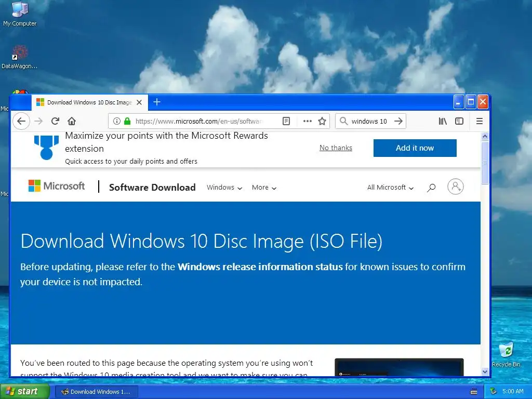Follow the Windows release information status link
Screen dimensions: 532x399
point(260,267)
